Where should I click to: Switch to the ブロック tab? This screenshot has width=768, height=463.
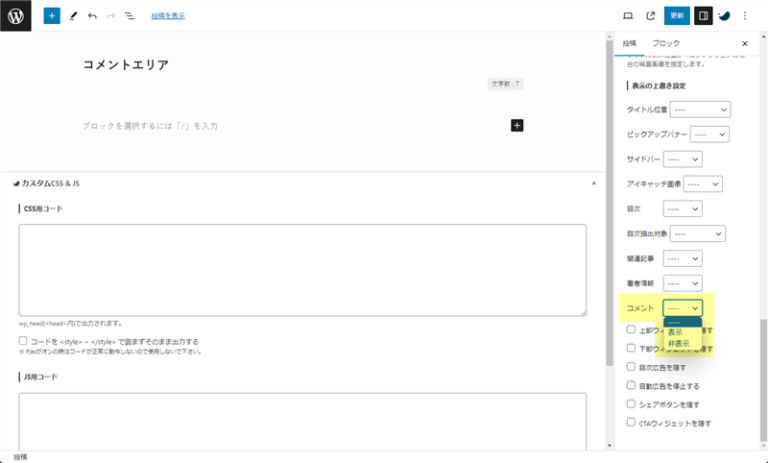pyautogui.click(x=665, y=44)
